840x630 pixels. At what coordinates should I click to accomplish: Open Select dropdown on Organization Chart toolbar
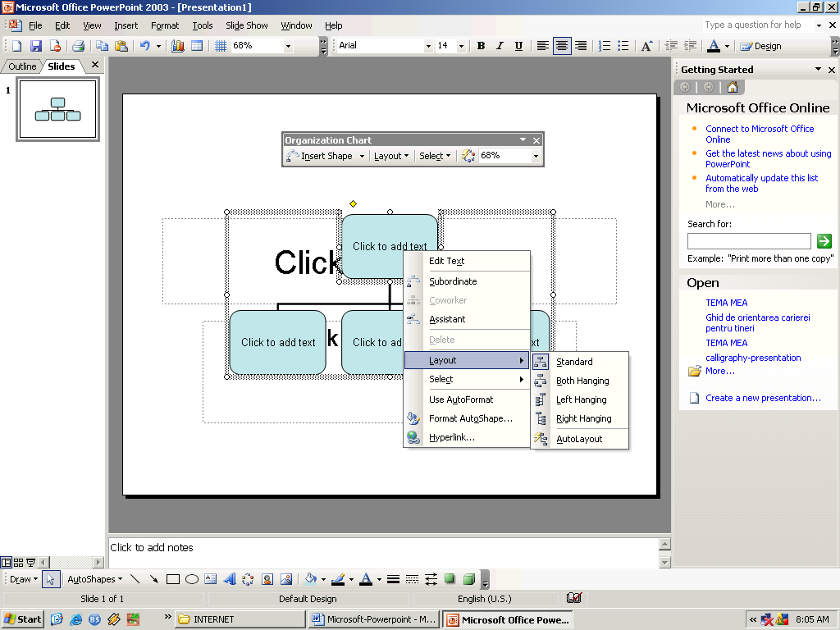pos(435,156)
